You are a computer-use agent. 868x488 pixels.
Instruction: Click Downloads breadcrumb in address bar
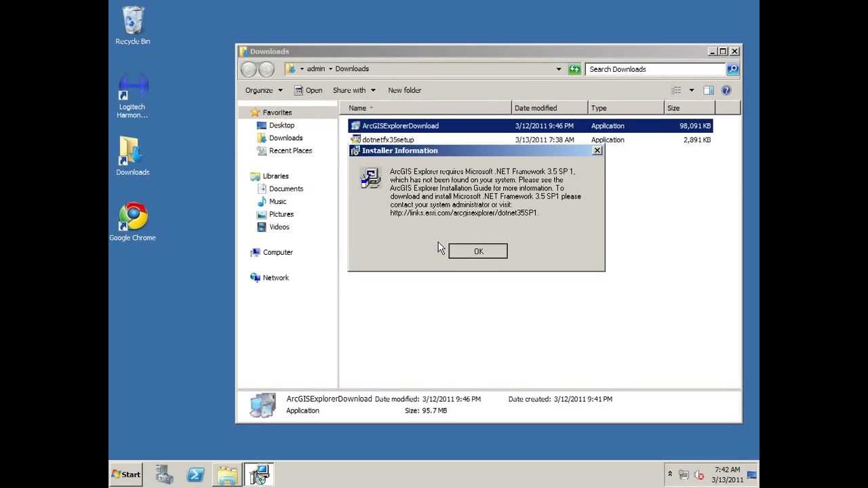pyautogui.click(x=352, y=69)
